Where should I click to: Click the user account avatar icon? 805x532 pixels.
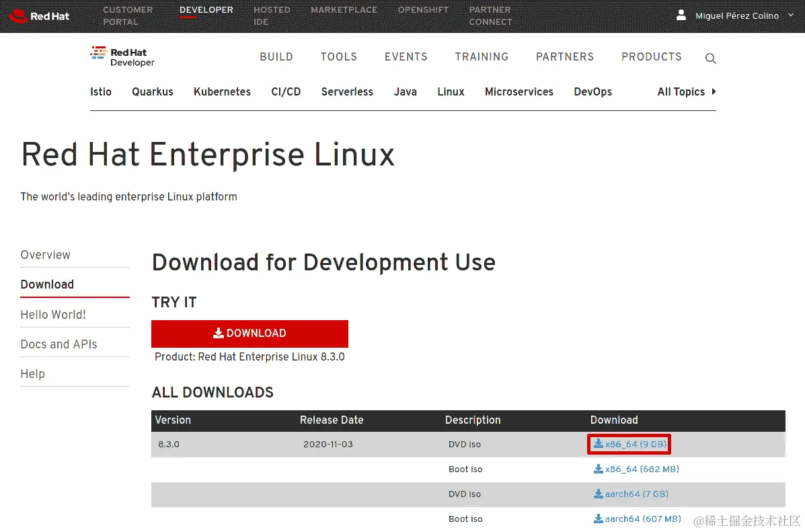pos(681,15)
